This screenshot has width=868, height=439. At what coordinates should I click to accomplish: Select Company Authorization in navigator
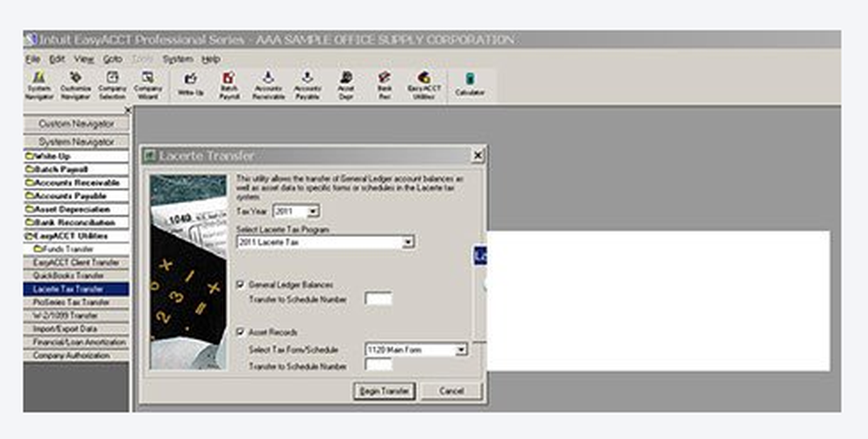click(x=76, y=356)
